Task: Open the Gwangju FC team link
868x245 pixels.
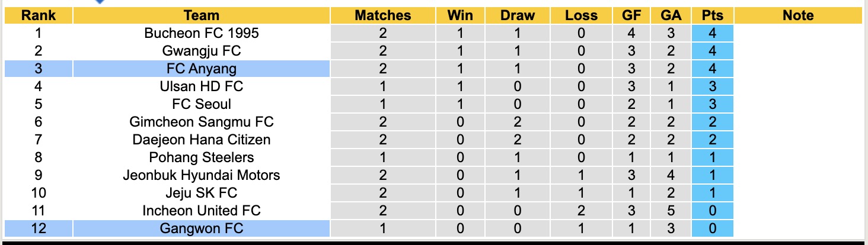Action: pos(202,51)
